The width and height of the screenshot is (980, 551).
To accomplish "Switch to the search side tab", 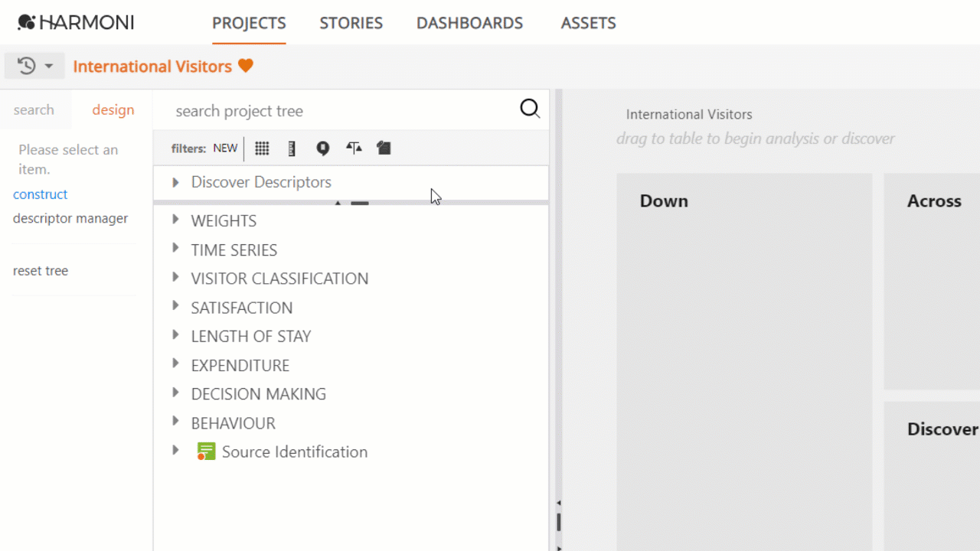I will coord(34,109).
